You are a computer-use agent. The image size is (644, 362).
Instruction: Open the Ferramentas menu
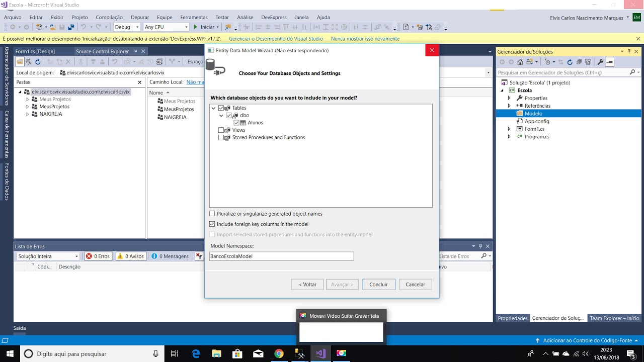click(194, 17)
